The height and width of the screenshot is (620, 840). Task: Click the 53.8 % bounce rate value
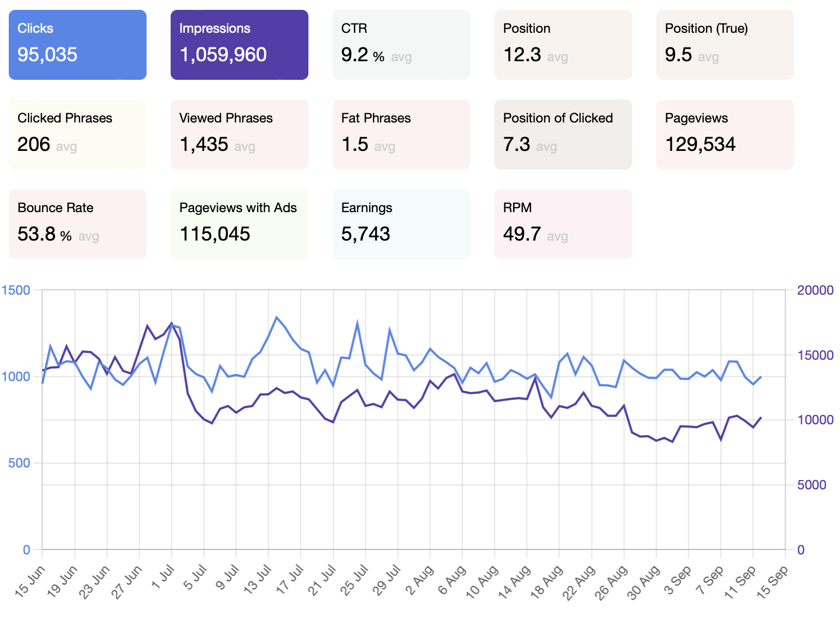coord(45,234)
